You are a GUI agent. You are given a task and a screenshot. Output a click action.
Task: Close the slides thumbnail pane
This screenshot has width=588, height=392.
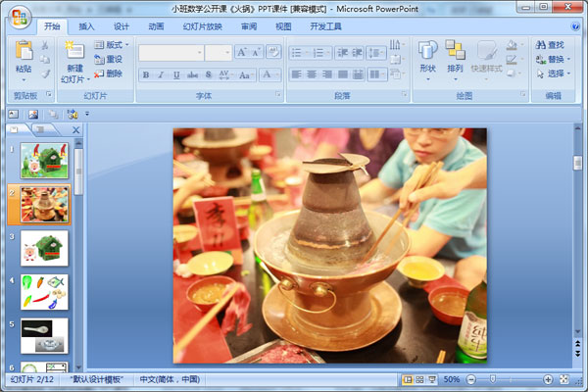(75, 130)
